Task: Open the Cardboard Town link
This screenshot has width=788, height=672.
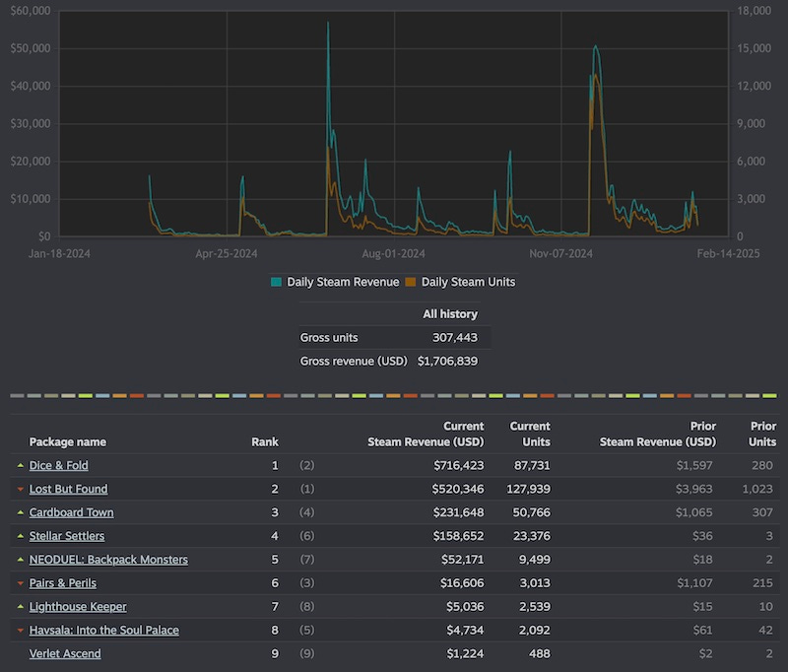Action: 71,512
